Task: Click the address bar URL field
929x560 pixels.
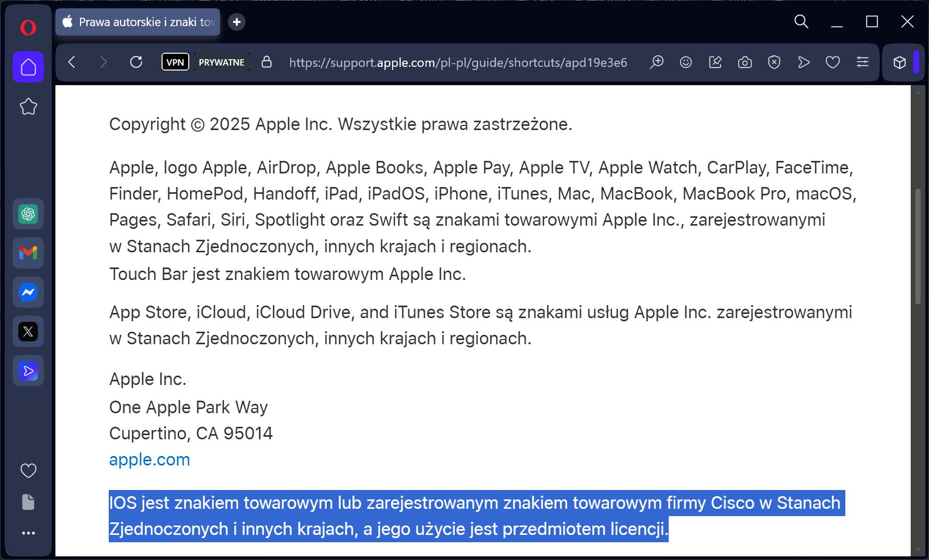Action: pos(458,63)
